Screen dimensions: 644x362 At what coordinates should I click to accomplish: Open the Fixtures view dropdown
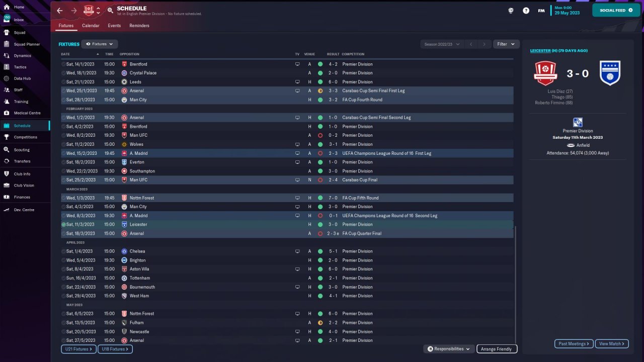click(x=100, y=44)
